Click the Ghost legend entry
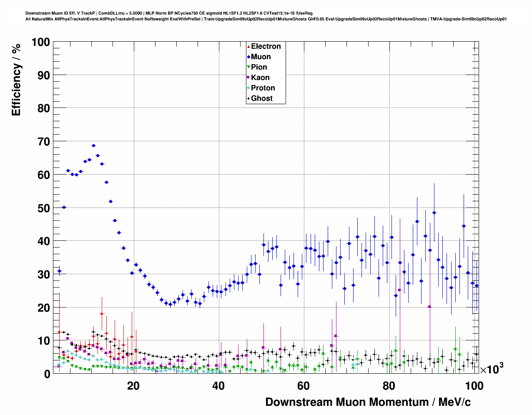532x415 pixels. pos(260,98)
